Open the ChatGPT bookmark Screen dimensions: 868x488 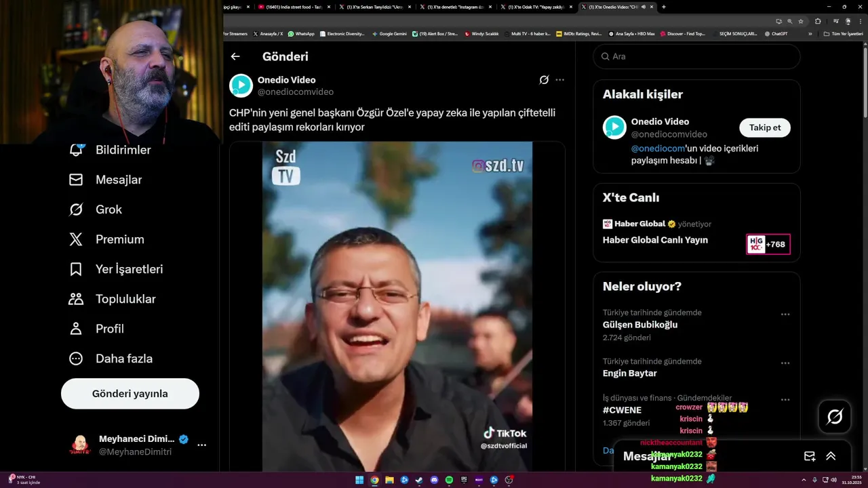tap(776, 33)
